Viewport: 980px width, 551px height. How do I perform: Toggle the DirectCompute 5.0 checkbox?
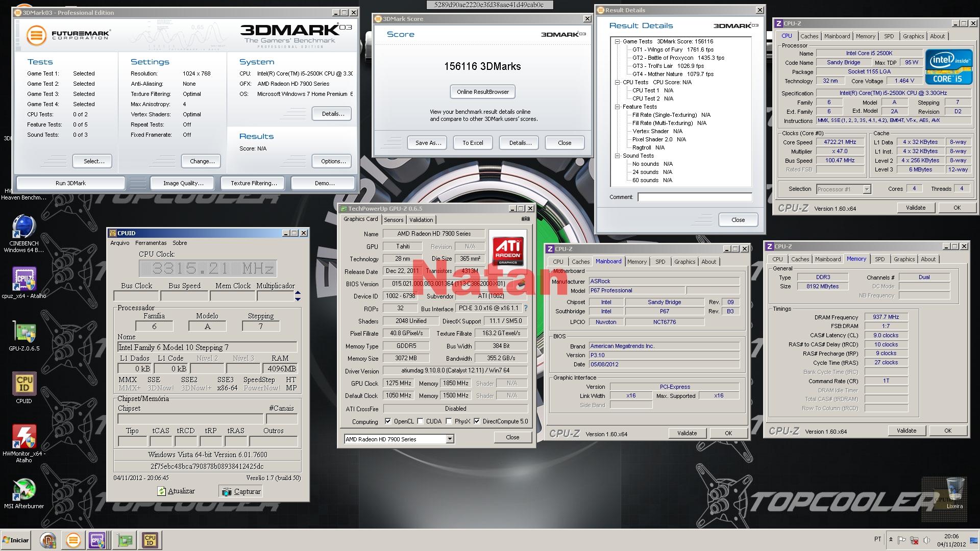coord(477,421)
